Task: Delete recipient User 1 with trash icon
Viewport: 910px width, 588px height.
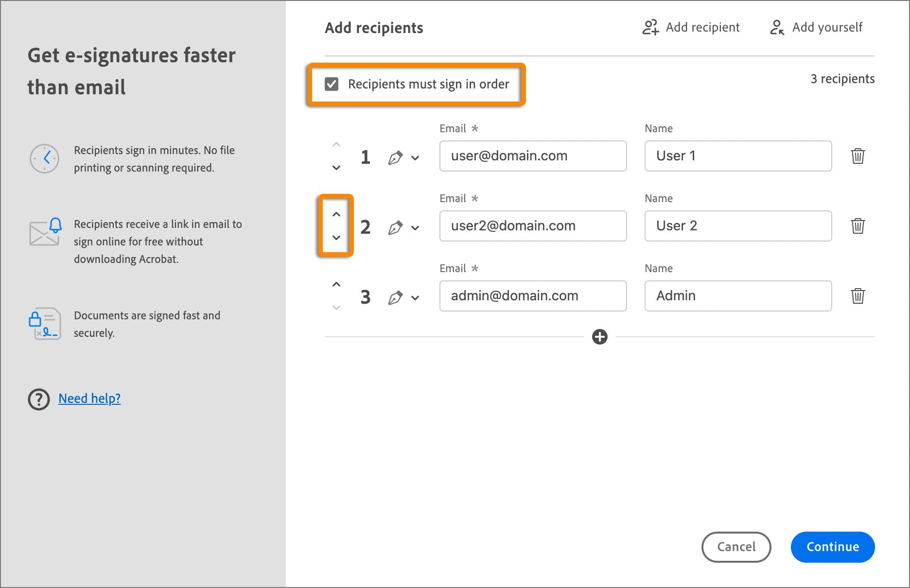Action: pyautogui.click(x=857, y=156)
